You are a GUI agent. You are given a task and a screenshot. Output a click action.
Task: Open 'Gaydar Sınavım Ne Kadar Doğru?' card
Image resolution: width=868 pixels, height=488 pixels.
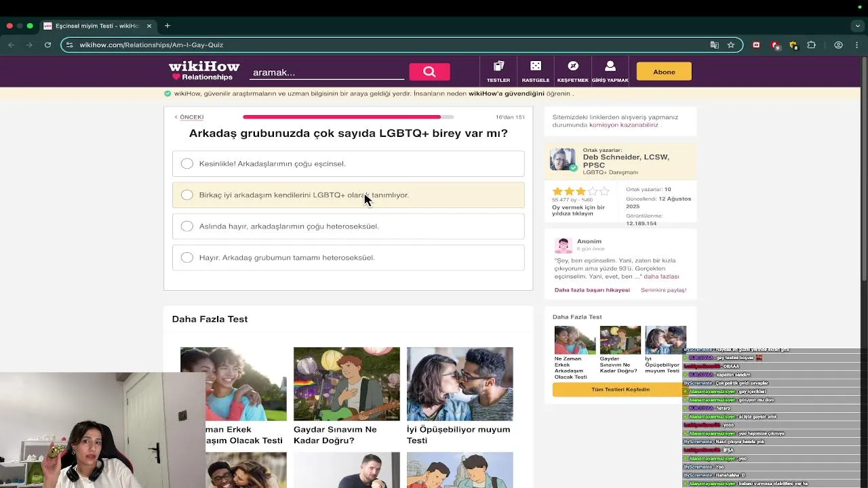347,396
